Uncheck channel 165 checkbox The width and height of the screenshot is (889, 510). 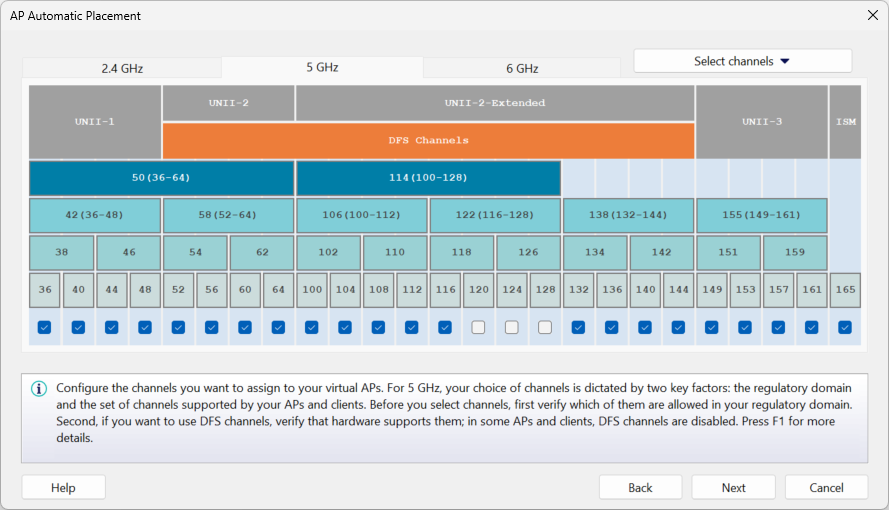click(x=845, y=327)
